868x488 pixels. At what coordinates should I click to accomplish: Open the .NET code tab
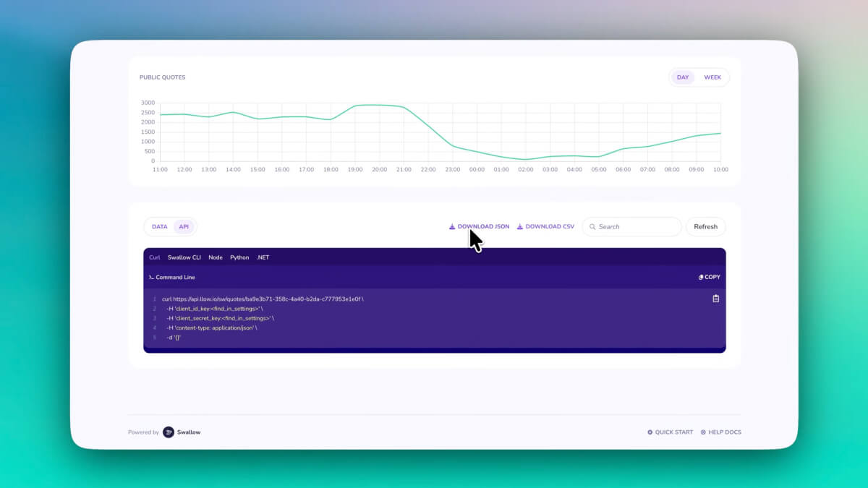point(263,257)
